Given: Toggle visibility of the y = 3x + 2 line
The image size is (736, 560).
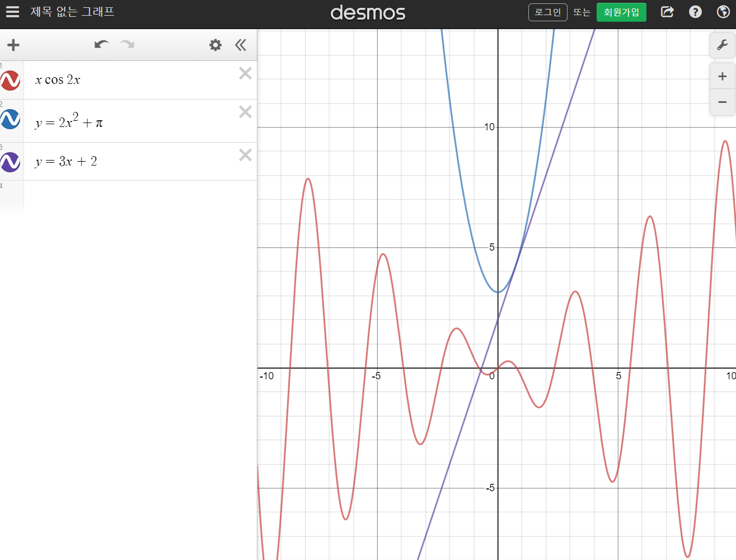Looking at the screenshot, I should click(10, 162).
